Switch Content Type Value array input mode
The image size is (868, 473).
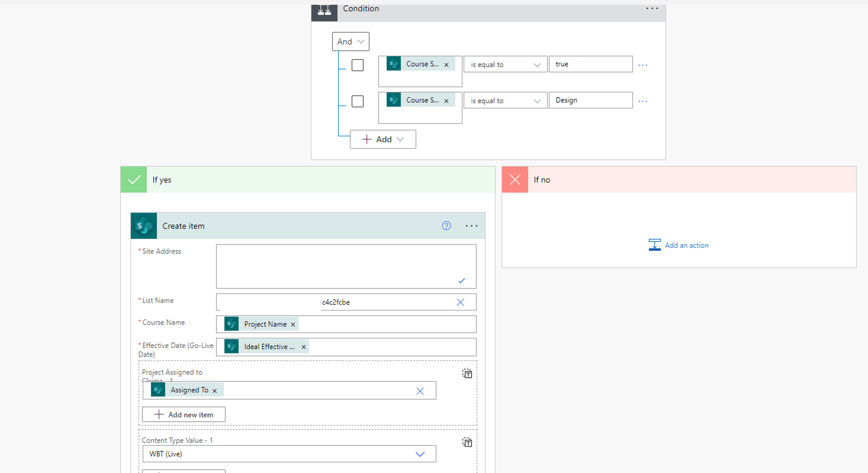click(467, 442)
